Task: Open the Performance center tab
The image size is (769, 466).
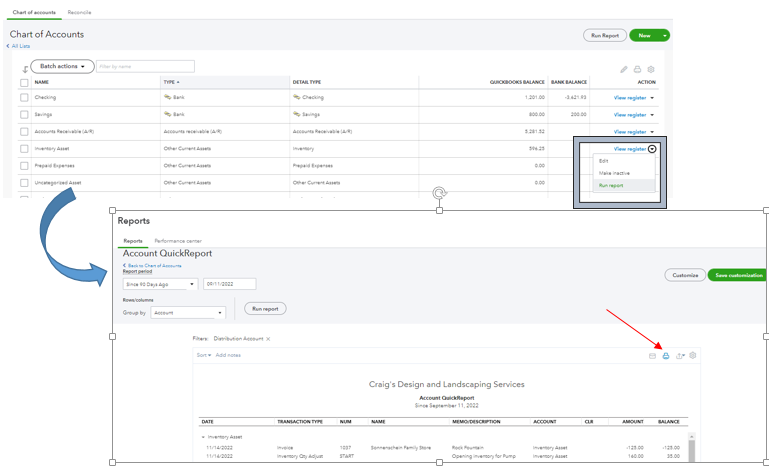Action: [178, 241]
